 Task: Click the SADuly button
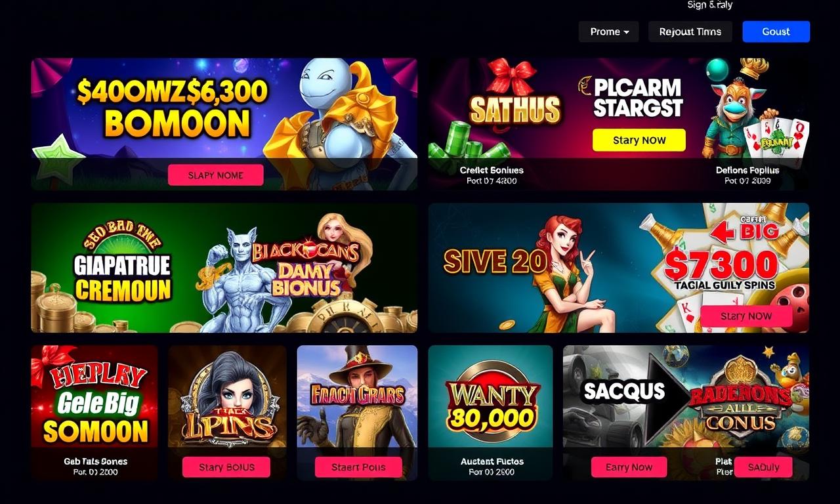(x=763, y=467)
